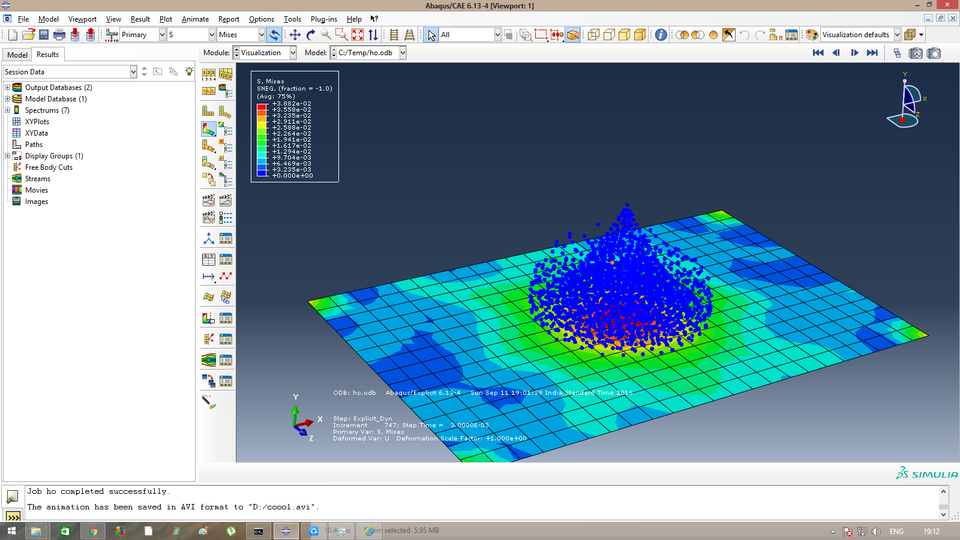Toggle wireframe render style

[x=592, y=35]
